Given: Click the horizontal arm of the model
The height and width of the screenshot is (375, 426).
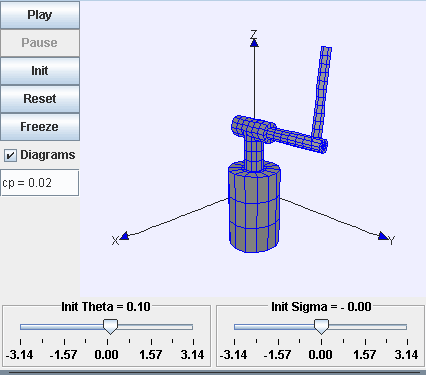Looking at the screenshot, I should [x=279, y=134].
